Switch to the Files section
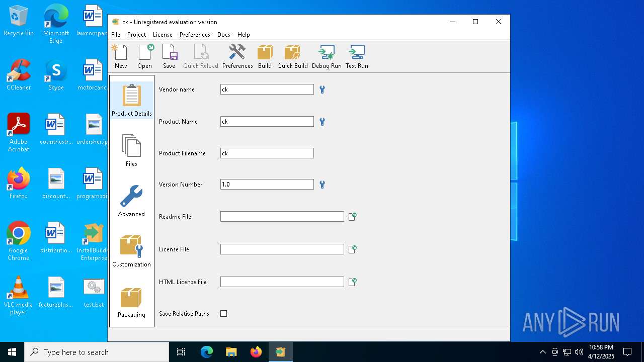This screenshot has height=362, width=644. 131,150
